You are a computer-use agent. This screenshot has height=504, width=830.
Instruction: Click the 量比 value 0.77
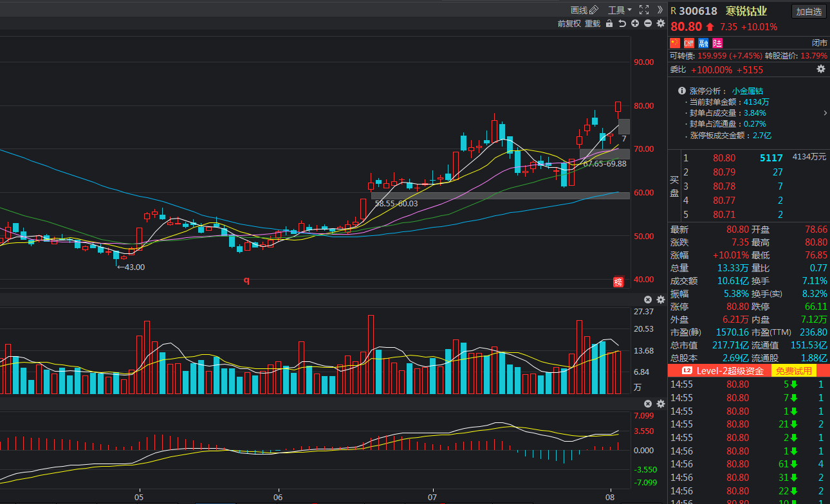click(x=818, y=268)
